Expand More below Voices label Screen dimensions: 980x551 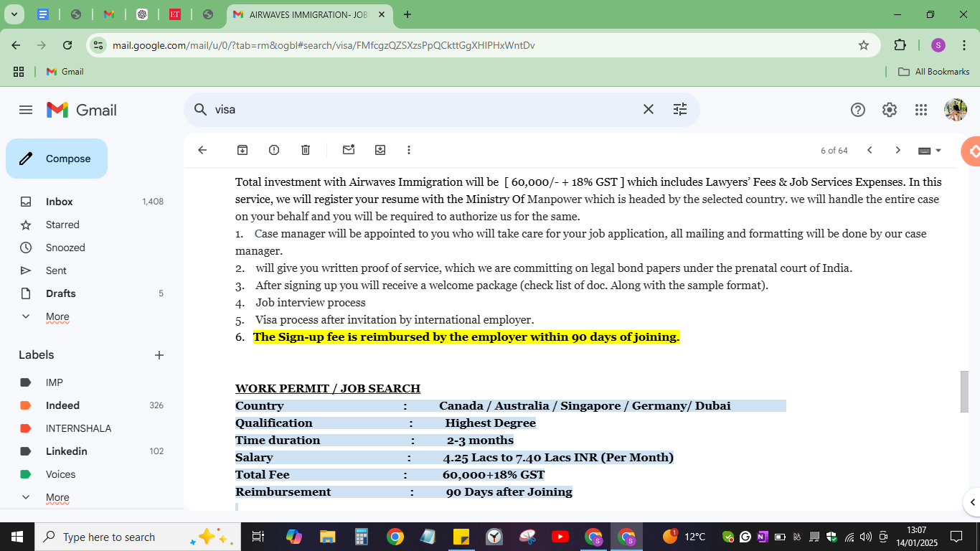(x=57, y=497)
